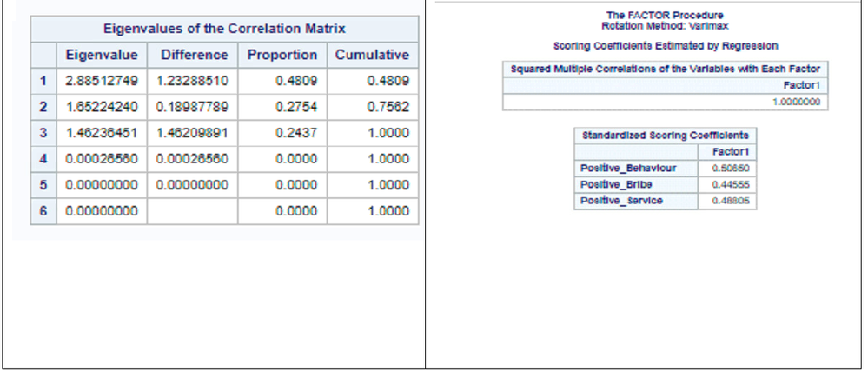Click proportion cell '0.2754'
The width and height of the screenshot is (868, 371).
(282, 107)
